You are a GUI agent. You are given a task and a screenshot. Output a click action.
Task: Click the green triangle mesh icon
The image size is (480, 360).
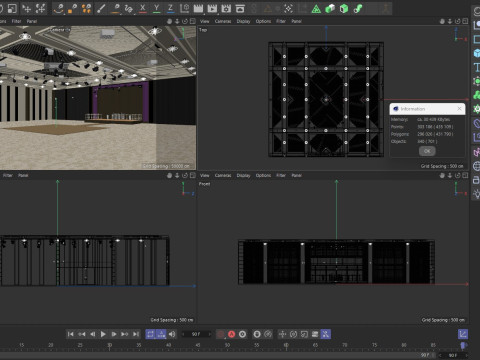click(x=316, y=9)
